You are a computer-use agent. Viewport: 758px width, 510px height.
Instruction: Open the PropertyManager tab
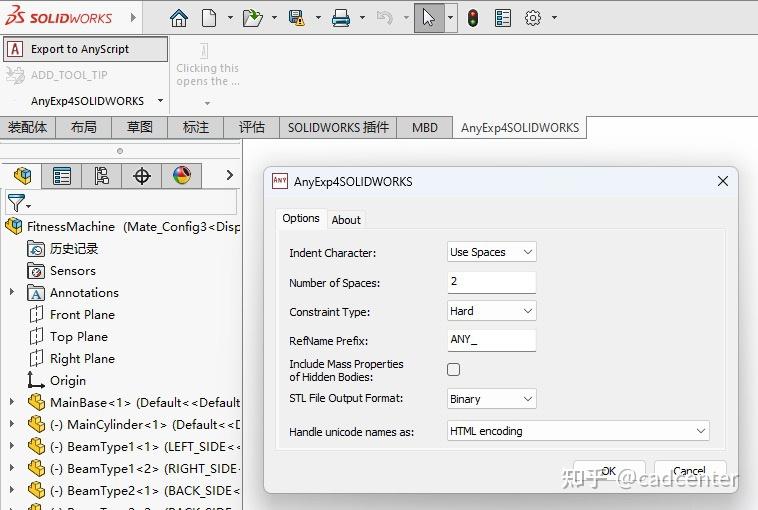(x=62, y=175)
